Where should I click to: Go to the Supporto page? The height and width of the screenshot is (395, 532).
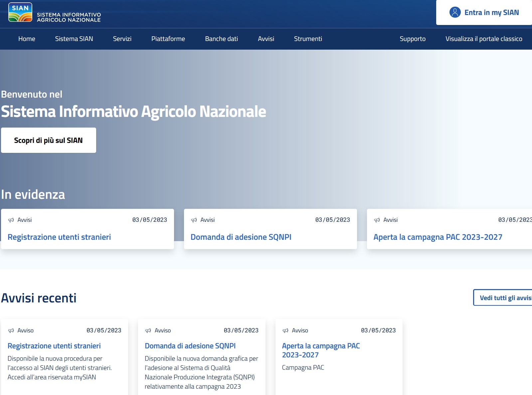[413, 39]
